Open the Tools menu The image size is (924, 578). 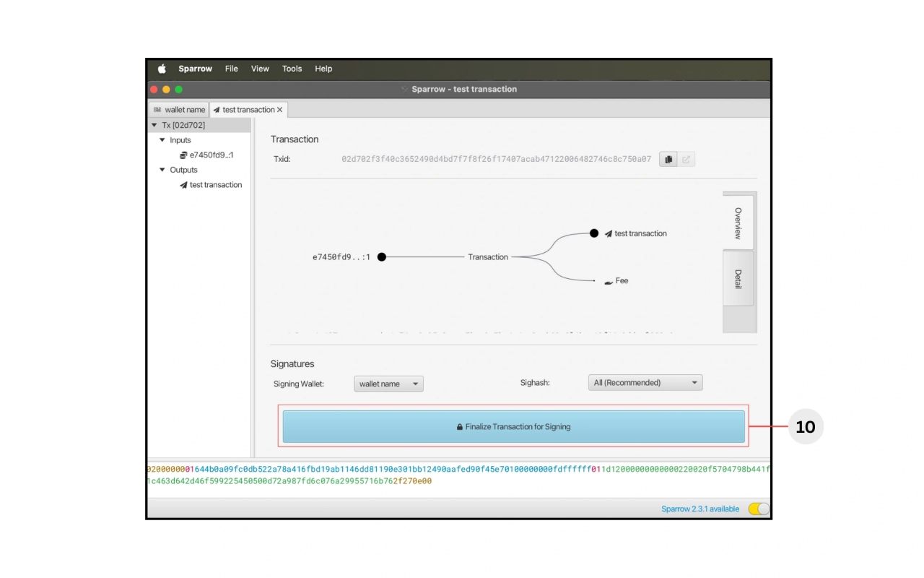point(292,69)
